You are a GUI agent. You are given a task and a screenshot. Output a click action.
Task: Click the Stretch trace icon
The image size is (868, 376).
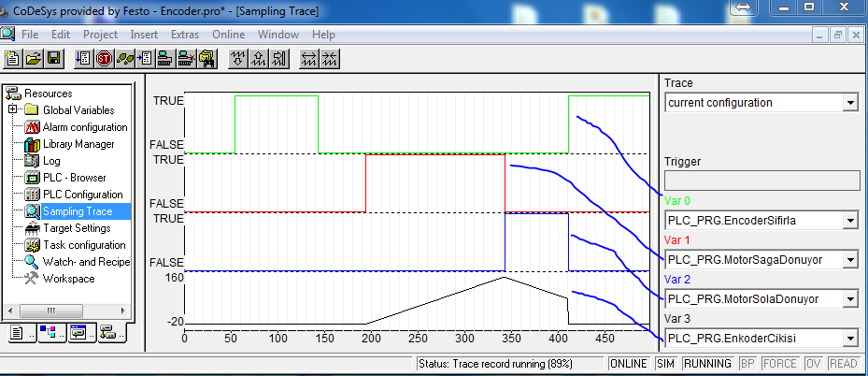pyautogui.click(x=309, y=58)
